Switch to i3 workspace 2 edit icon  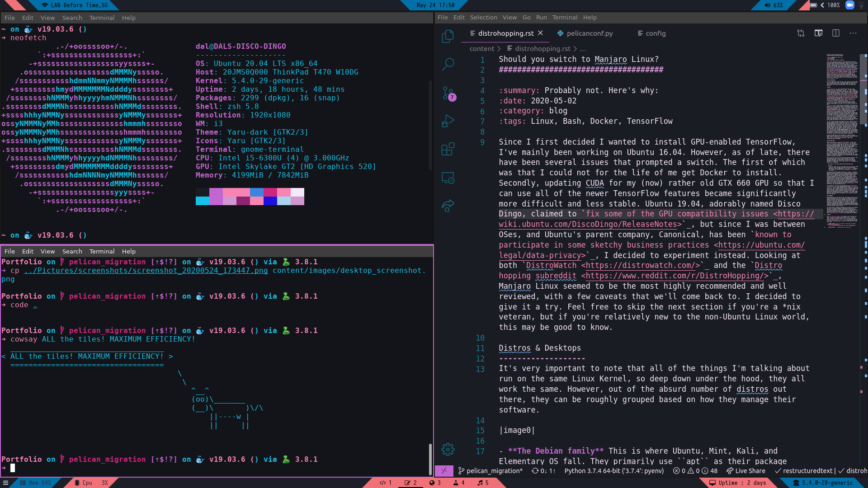coord(410,483)
